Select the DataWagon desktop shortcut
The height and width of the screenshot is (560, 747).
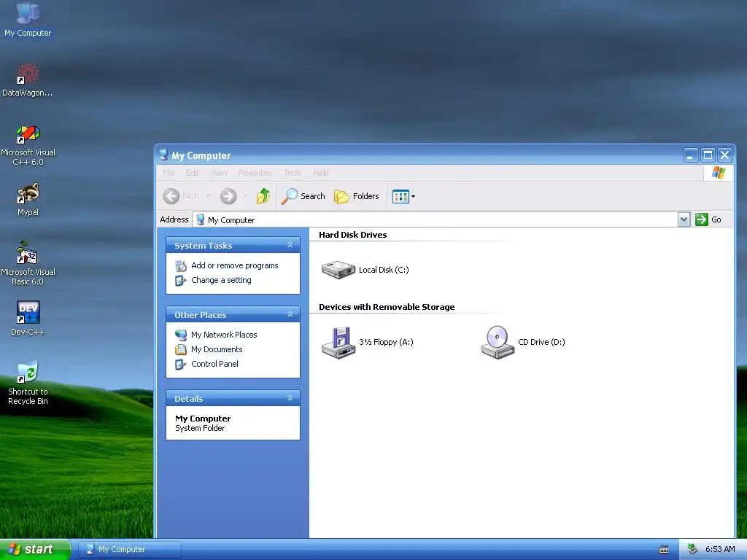28,80
